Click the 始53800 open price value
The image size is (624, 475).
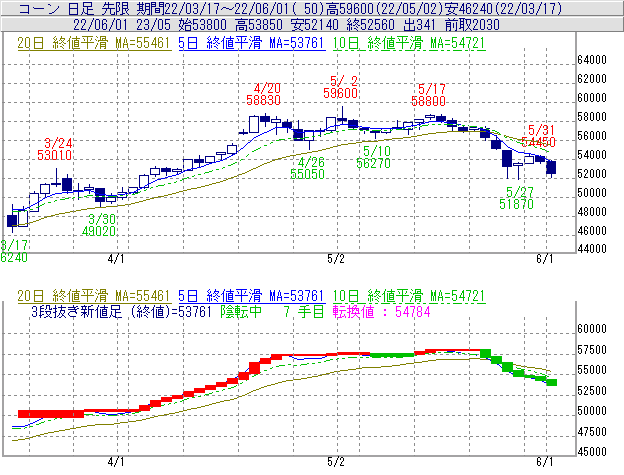click(203, 25)
